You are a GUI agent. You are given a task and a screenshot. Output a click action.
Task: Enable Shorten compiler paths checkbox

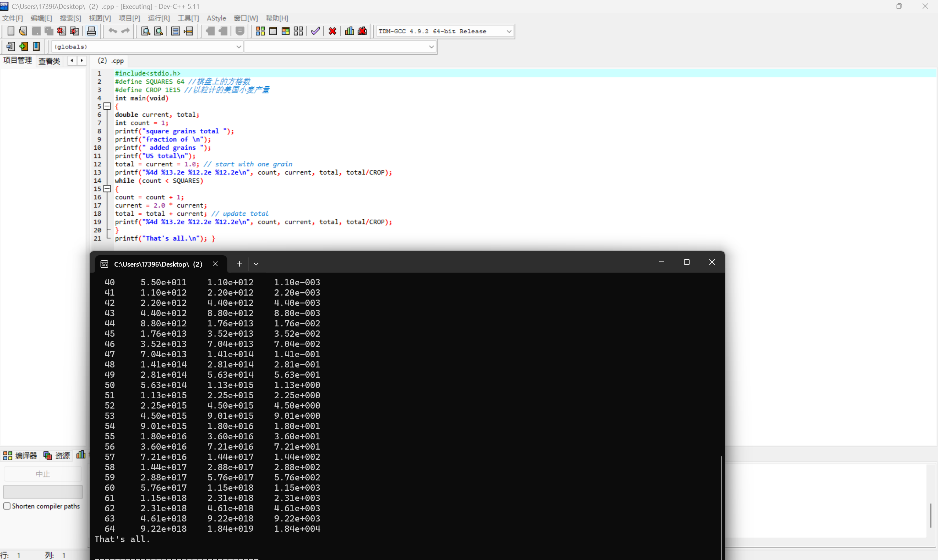7,506
